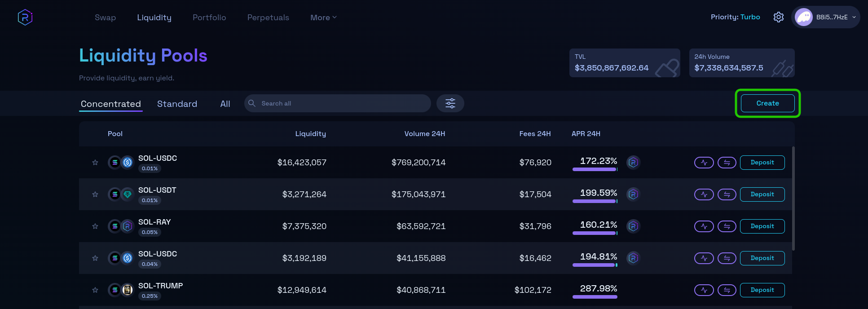The width and height of the screenshot is (868, 309).
Task: Switch to the All pools tab
Action: (225, 104)
